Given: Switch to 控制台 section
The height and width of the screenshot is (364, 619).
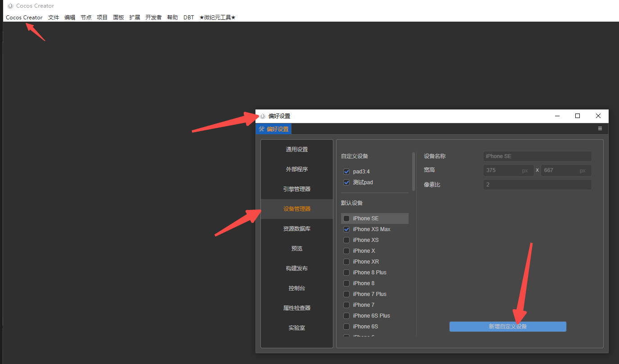Looking at the screenshot, I should pyautogui.click(x=297, y=288).
